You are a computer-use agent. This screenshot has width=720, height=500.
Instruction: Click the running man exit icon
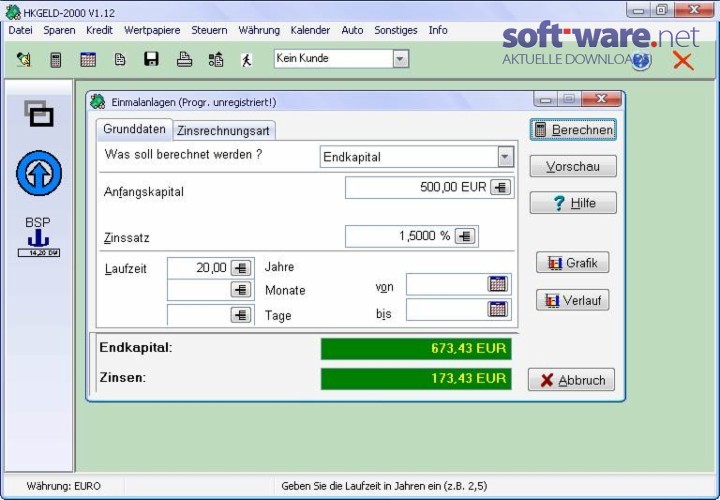click(247, 60)
